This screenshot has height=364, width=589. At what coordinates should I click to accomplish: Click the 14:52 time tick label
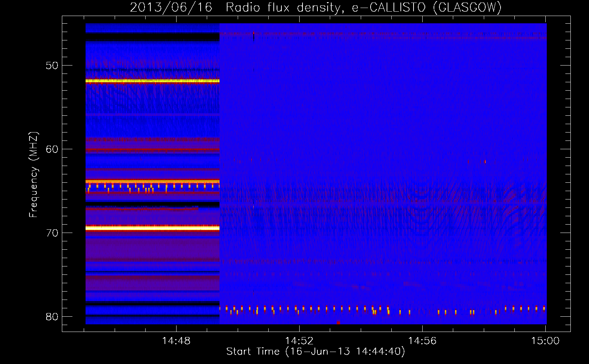tap(299, 341)
